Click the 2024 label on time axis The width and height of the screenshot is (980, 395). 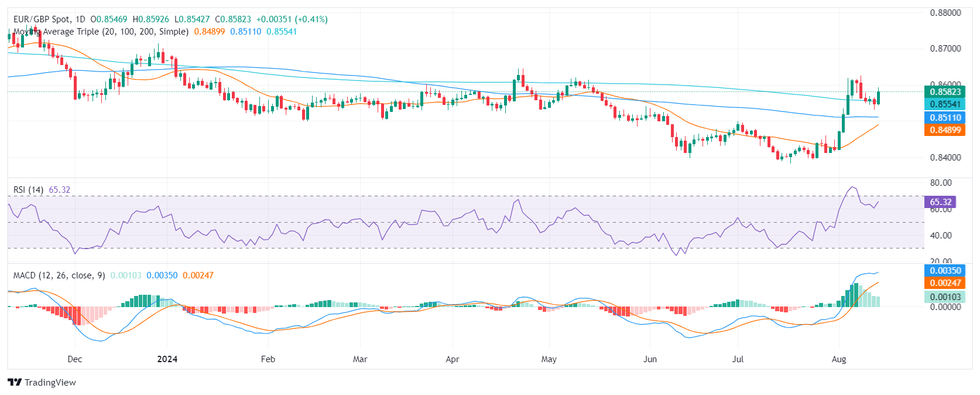[x=167, y=359]
